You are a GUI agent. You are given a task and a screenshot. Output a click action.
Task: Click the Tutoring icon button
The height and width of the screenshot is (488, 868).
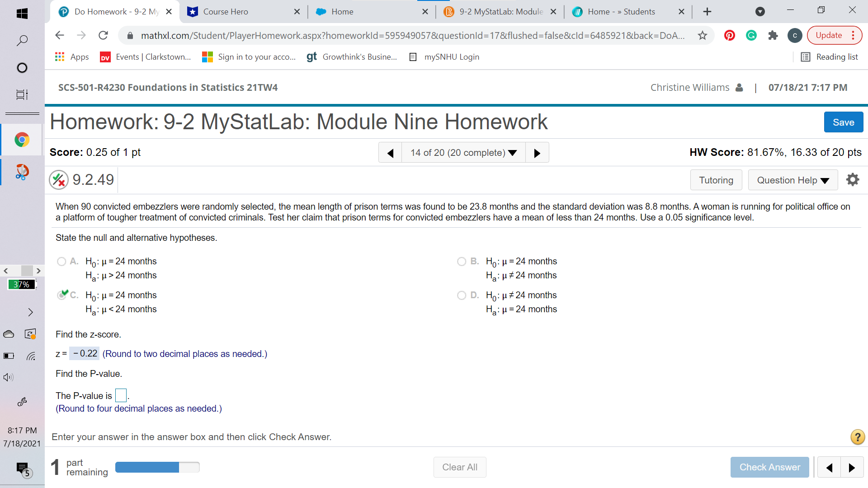(x=715, y=179)
